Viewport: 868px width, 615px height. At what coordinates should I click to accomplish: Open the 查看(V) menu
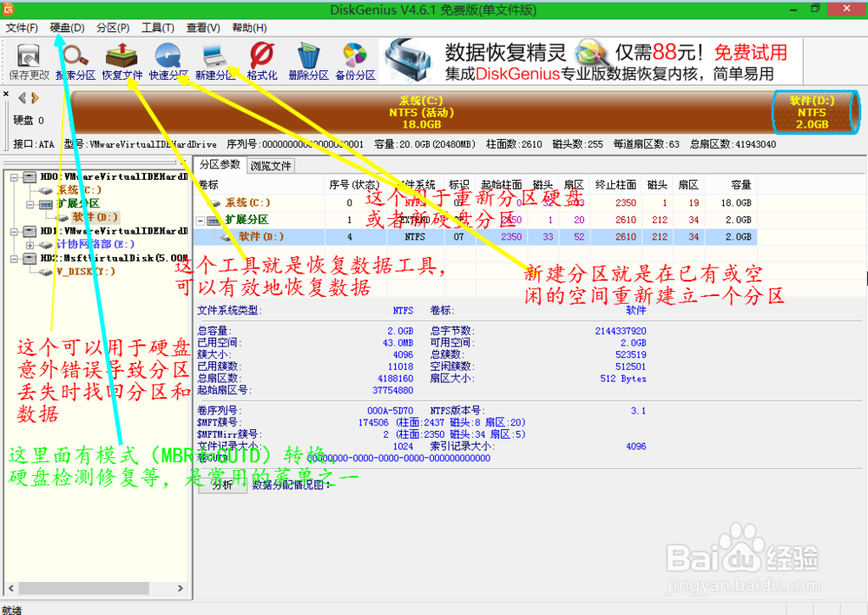pos(203,28)
